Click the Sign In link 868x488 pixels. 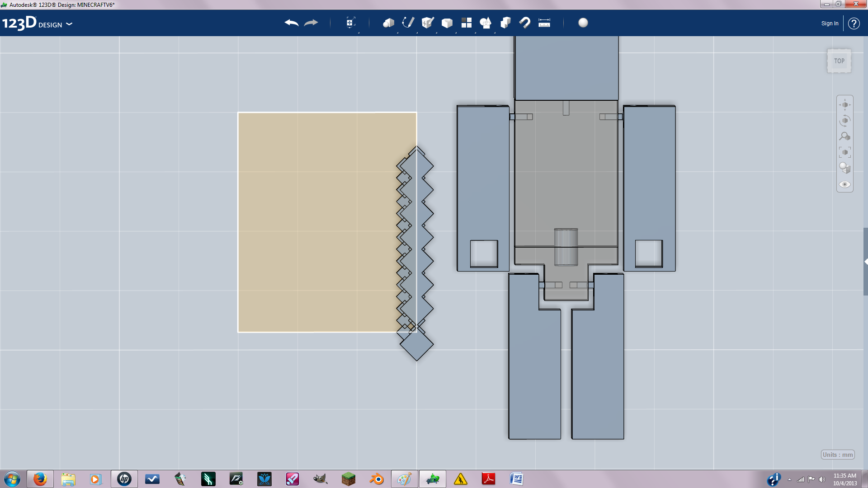830,23
